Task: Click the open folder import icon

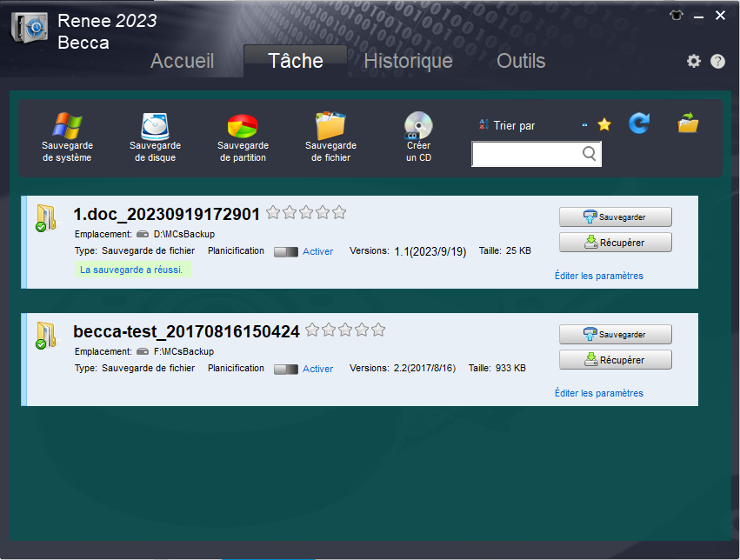Action: tap(689, 124)
